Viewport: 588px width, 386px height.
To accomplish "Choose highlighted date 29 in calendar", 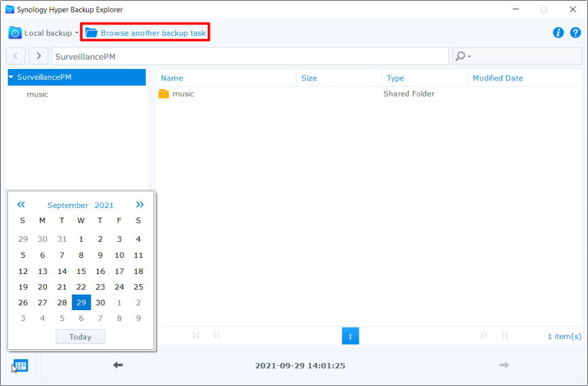I will pos(81,302).
